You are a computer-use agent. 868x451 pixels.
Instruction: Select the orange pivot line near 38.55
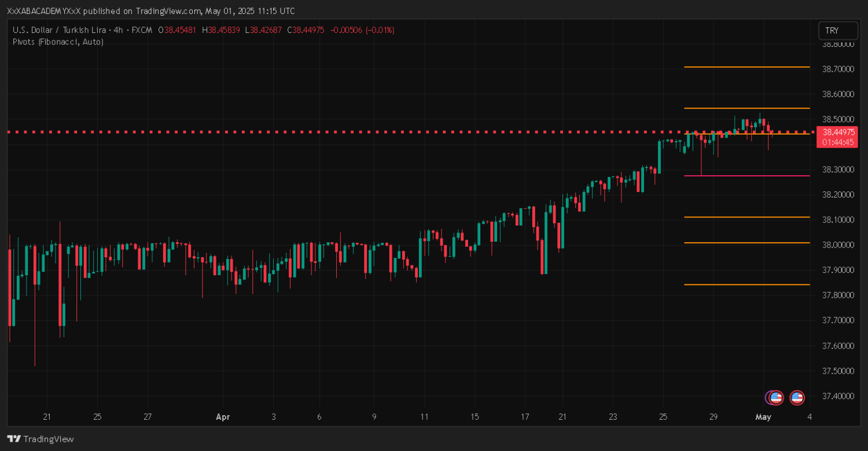pyautogui.click(x=746, y=108)
